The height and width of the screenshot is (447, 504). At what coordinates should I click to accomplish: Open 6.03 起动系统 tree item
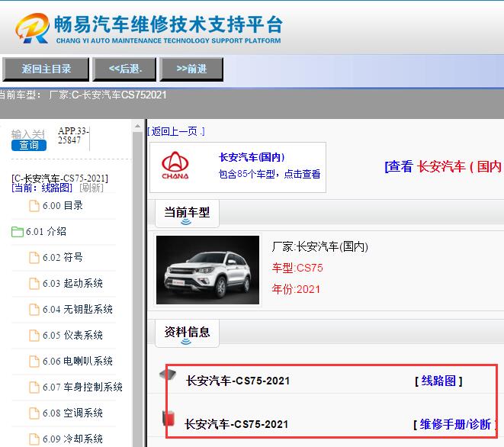(72, 283)
